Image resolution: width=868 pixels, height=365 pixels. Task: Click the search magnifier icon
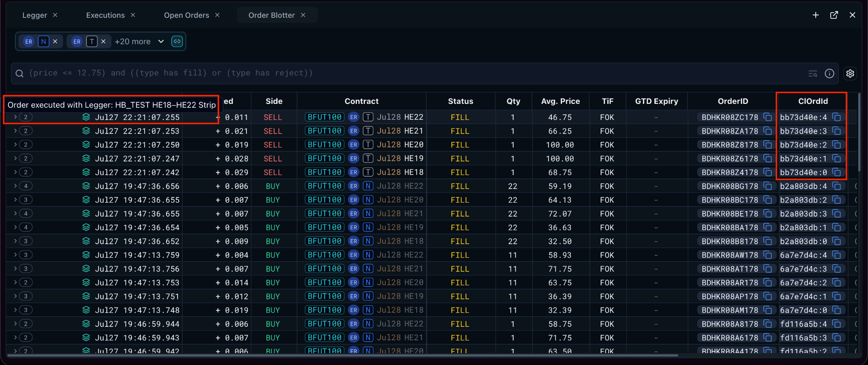[19, 73]
